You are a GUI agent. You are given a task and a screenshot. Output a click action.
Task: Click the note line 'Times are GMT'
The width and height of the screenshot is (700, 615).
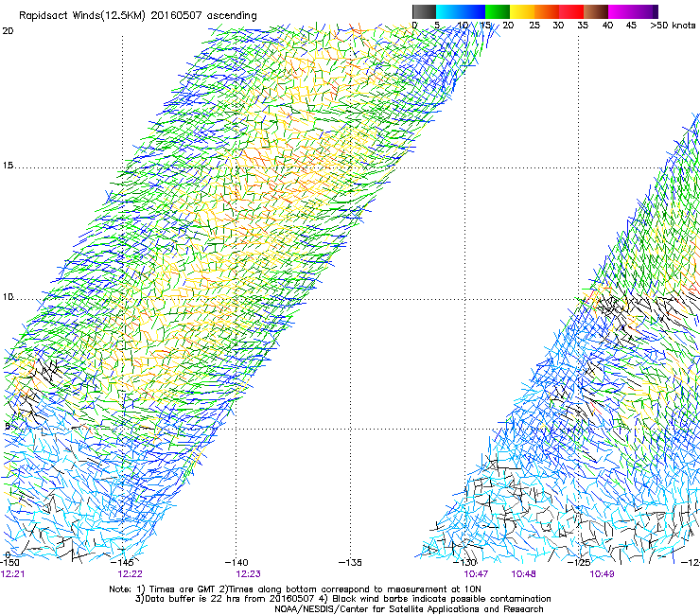coord(294,589)
